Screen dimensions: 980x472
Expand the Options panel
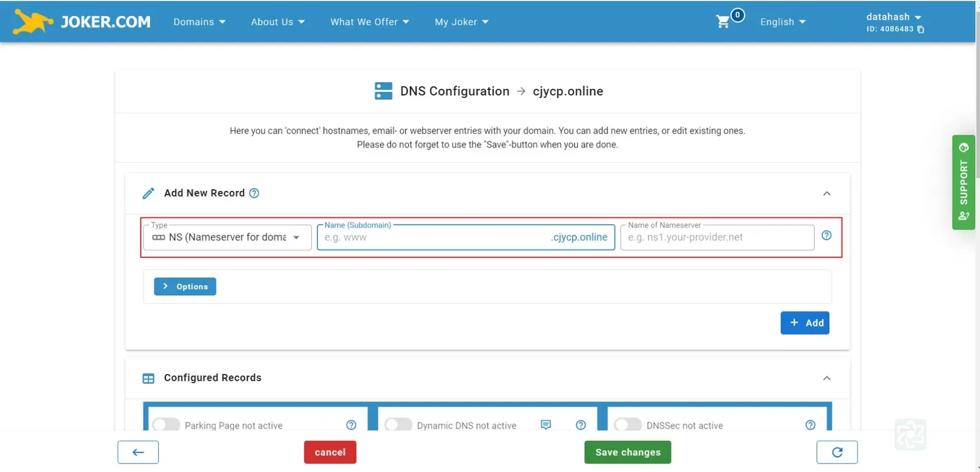(185, 287)
